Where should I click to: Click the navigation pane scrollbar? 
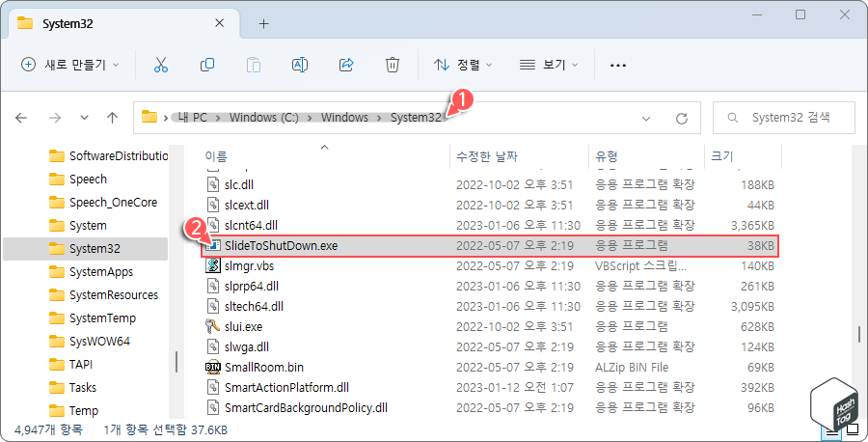(x=176, y=362)
